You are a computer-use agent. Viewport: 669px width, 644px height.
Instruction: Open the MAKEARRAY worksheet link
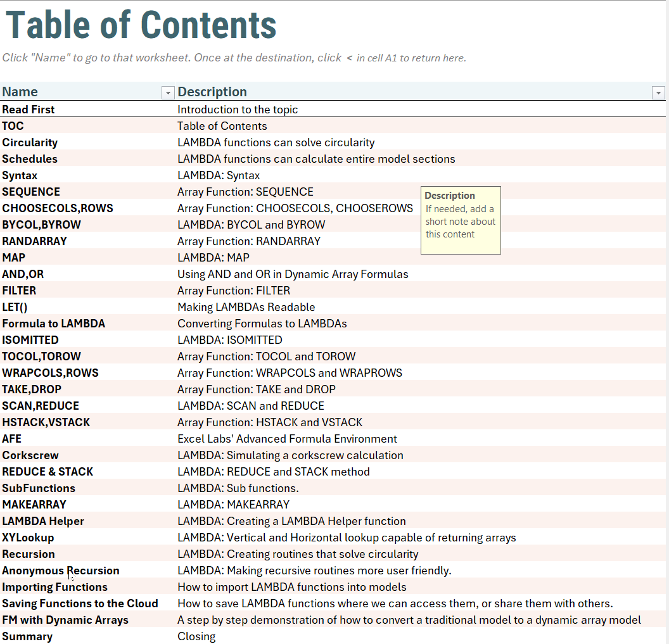tap(34, 505)
